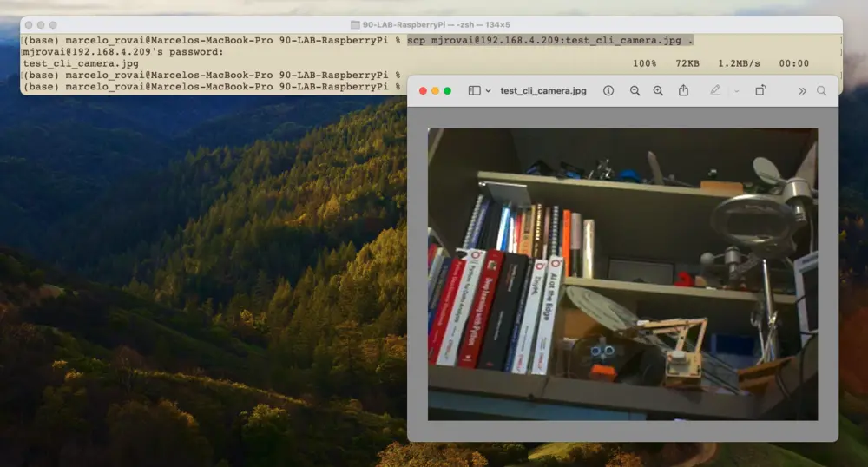Toggle the Markup pen tool

(715, 90)
